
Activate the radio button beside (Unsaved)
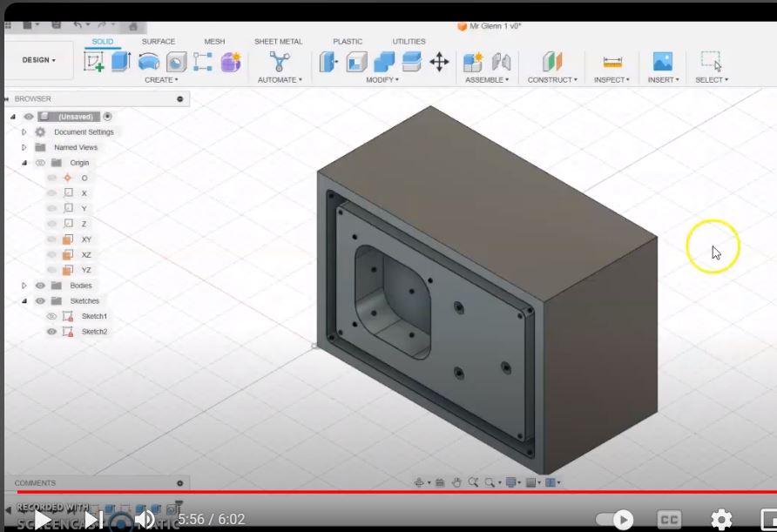tap(107, 117)
